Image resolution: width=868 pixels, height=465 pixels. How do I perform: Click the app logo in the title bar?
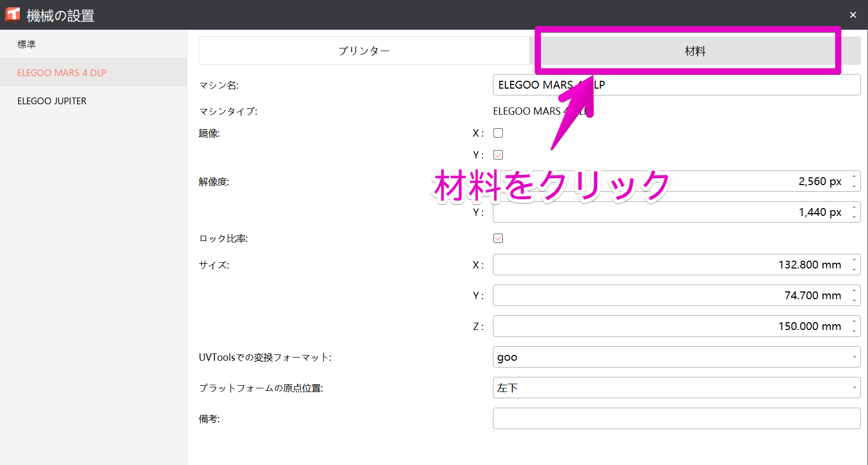click(x=13, y=15)
